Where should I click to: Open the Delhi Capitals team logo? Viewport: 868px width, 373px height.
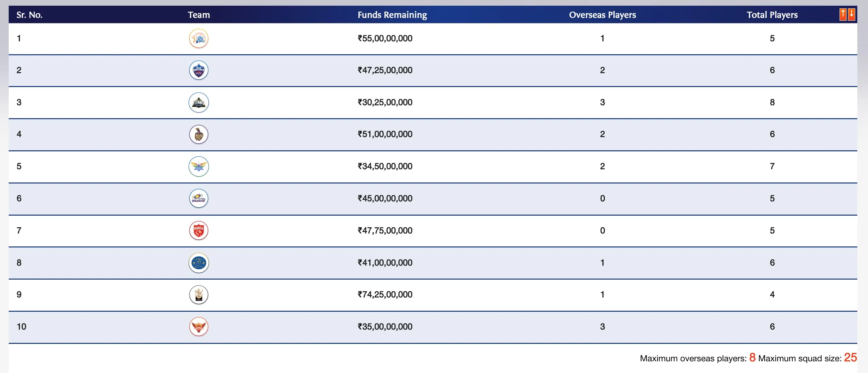198,70
